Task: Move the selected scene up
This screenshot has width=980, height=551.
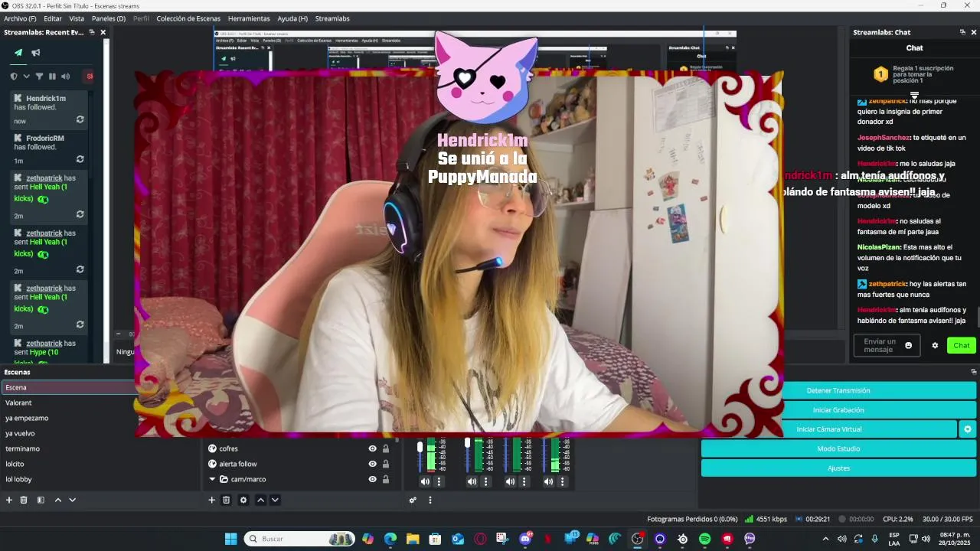Action: click(x=57, y=500)
